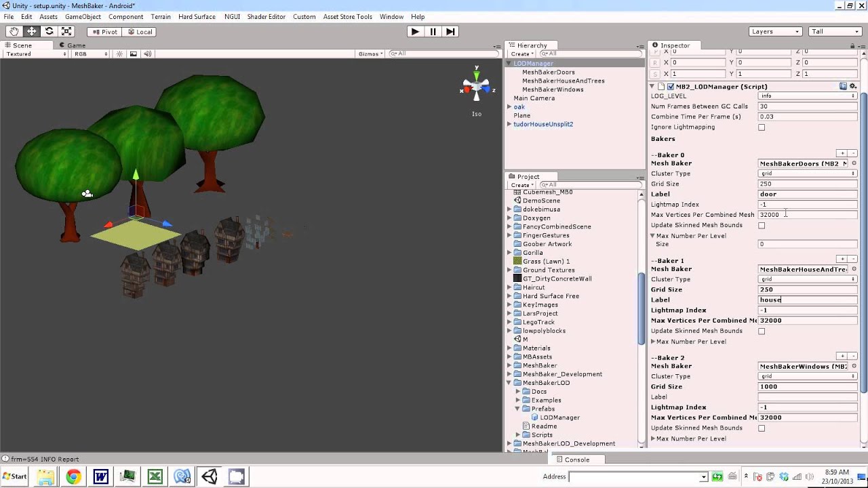Image resolution: width=868 pixels, height=488 pixels.
Task: Toggle Local/Global handle rotation
Action: click(139, 32)
